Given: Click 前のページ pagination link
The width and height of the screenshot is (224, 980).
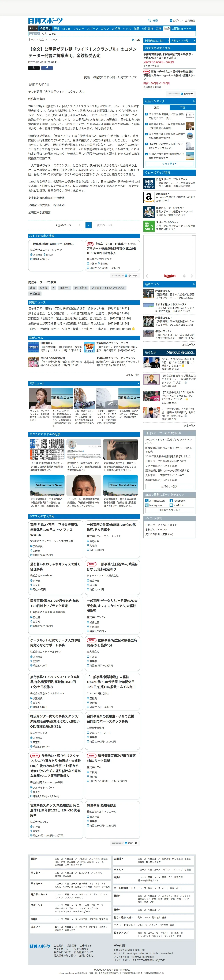Looking at the screenshot, I should [64, 225].
